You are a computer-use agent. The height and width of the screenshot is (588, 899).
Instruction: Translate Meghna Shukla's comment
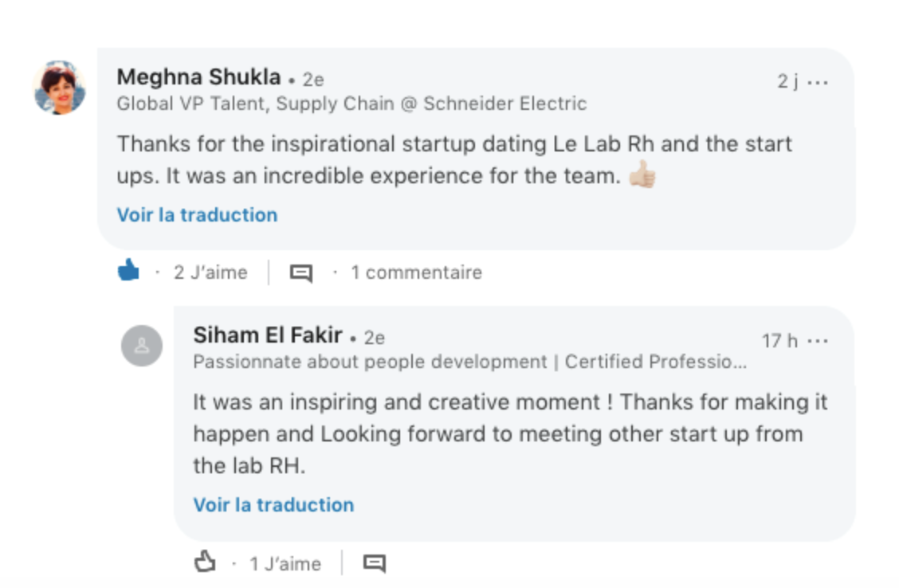(197, 214)
